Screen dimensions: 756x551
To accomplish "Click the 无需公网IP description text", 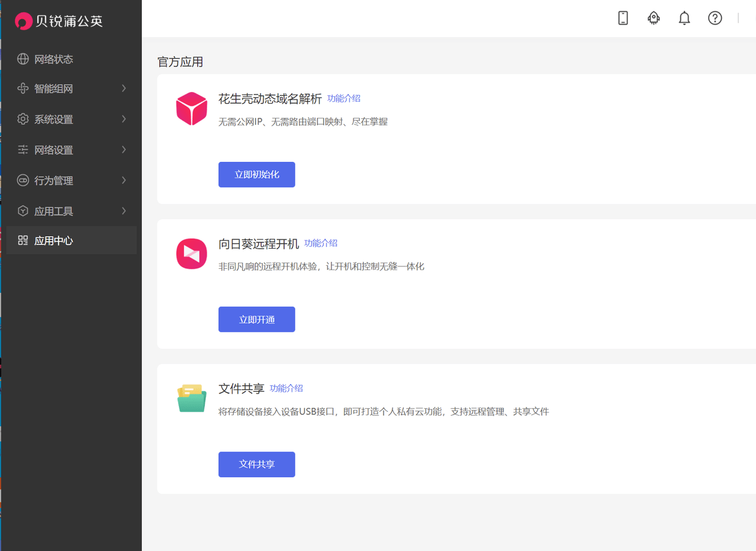I will pyautogui.click(x=303, y=122).
